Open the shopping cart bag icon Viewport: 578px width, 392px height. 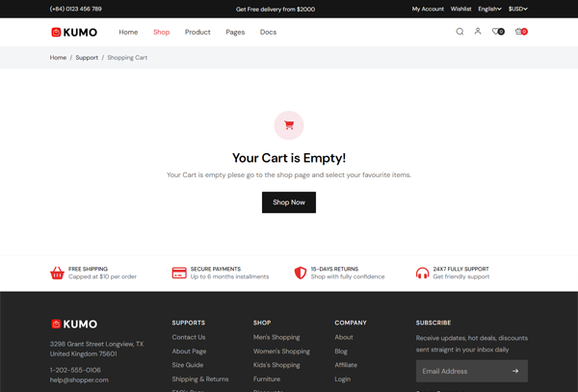[520, 32]
